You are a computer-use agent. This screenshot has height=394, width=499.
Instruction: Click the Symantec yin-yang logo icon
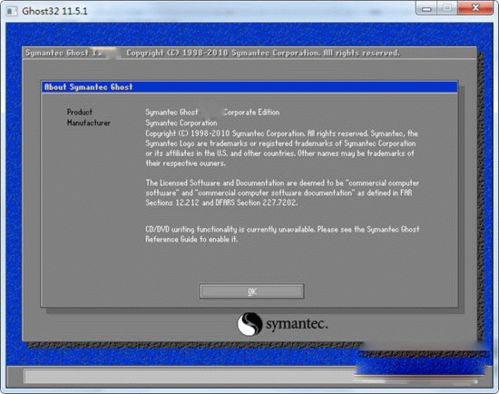point(250,324)
